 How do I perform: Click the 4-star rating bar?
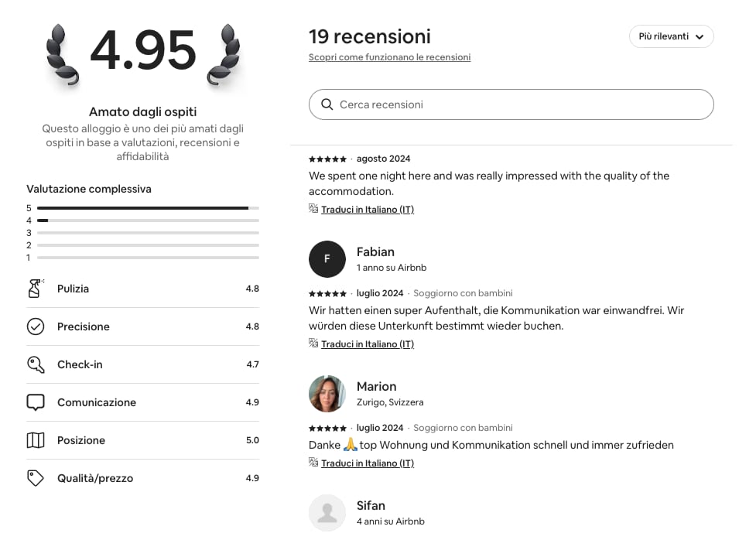148,220
